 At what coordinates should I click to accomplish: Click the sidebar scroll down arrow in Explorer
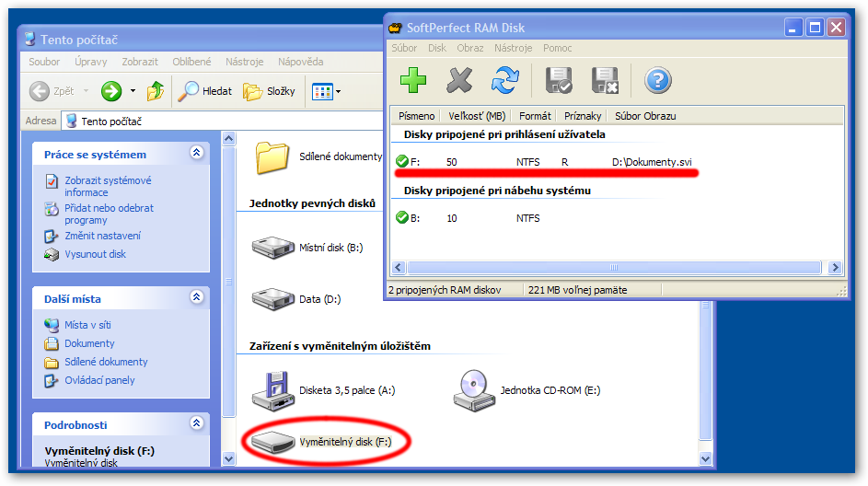pyautogui.click(x=228, y=459)
